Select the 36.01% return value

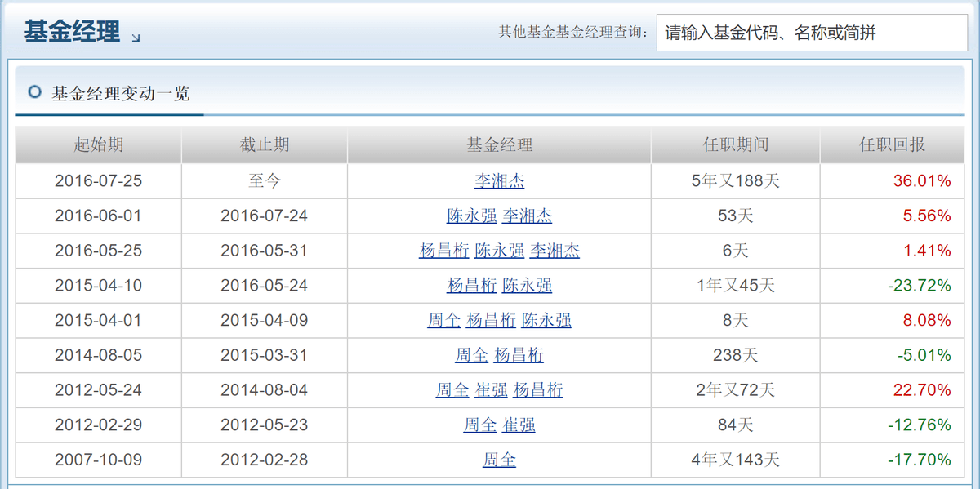[920, 180]
